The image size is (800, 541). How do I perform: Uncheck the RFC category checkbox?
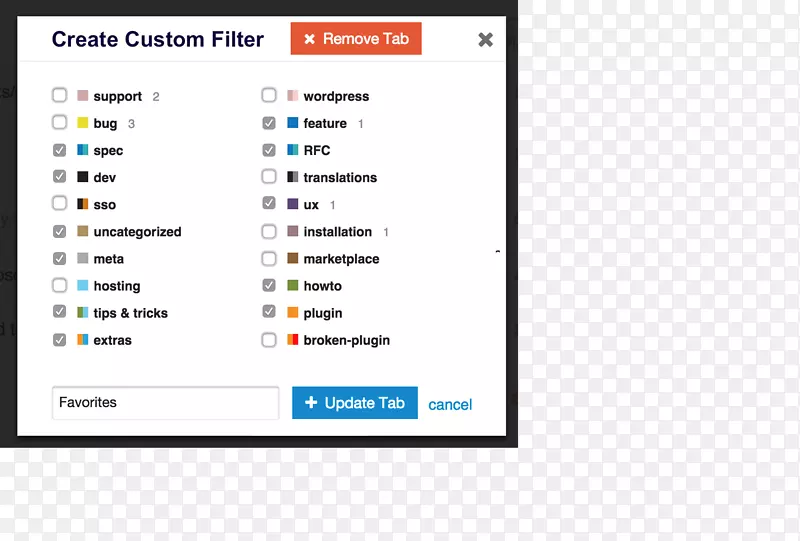point(269,150)
